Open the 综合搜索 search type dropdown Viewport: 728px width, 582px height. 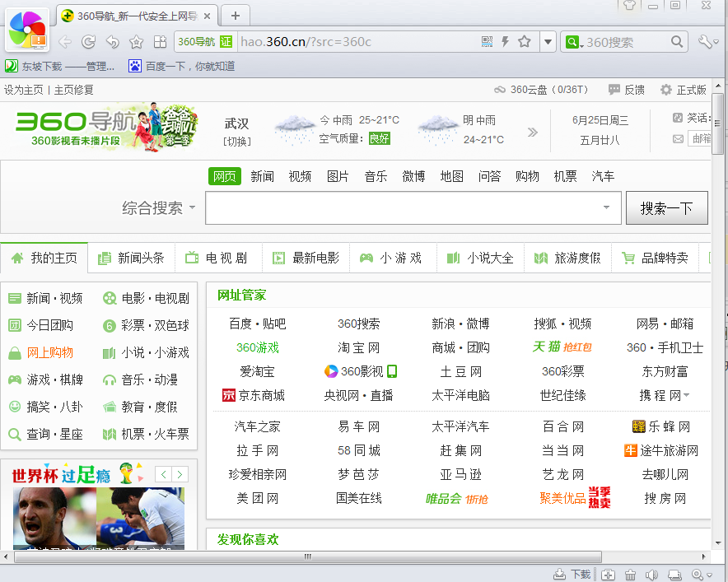point(192,208)
